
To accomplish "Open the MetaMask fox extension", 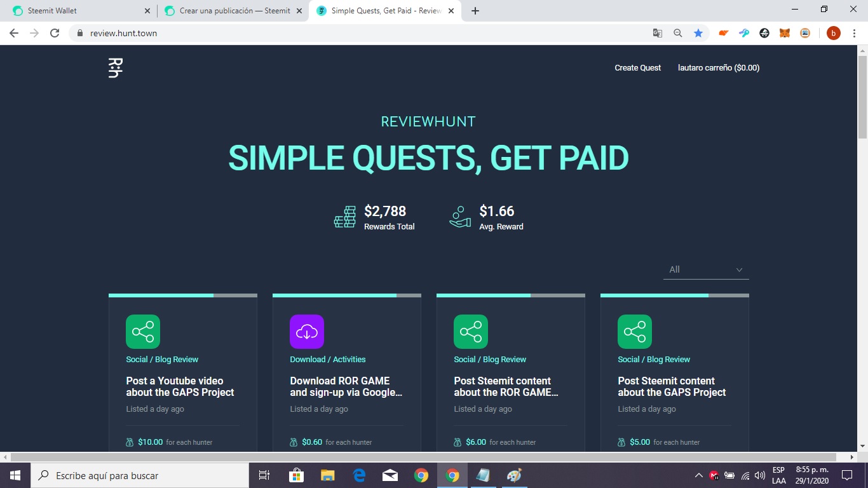I will coord(785,33).
